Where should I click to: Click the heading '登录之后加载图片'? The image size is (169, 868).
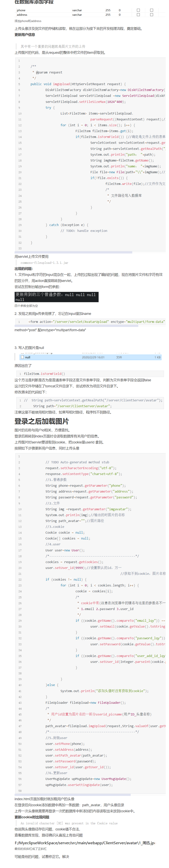[42, 421]
